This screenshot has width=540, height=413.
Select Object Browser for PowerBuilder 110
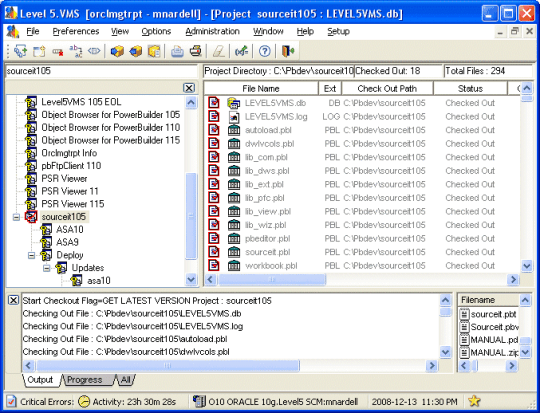coord(111,127)
